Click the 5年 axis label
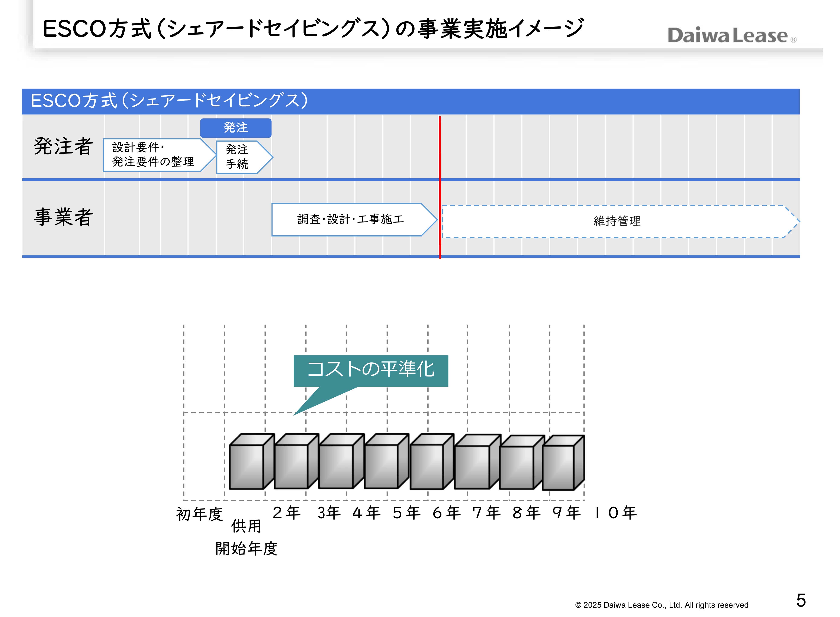Image resolution: width=840 pixels, height=617 pixels. click(406, 513)
